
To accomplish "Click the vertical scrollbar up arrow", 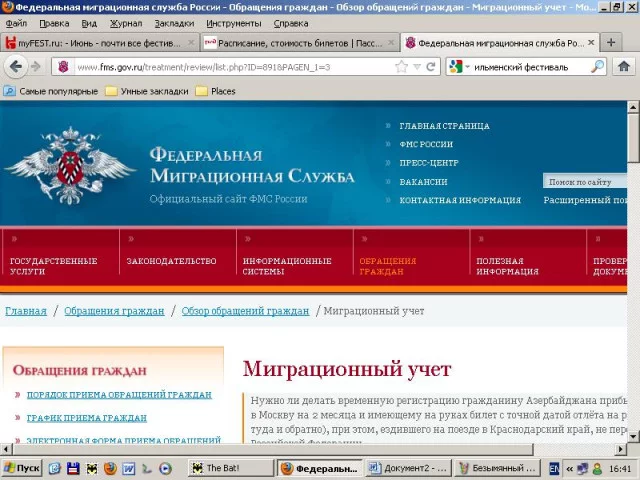I will coord(633,107).
